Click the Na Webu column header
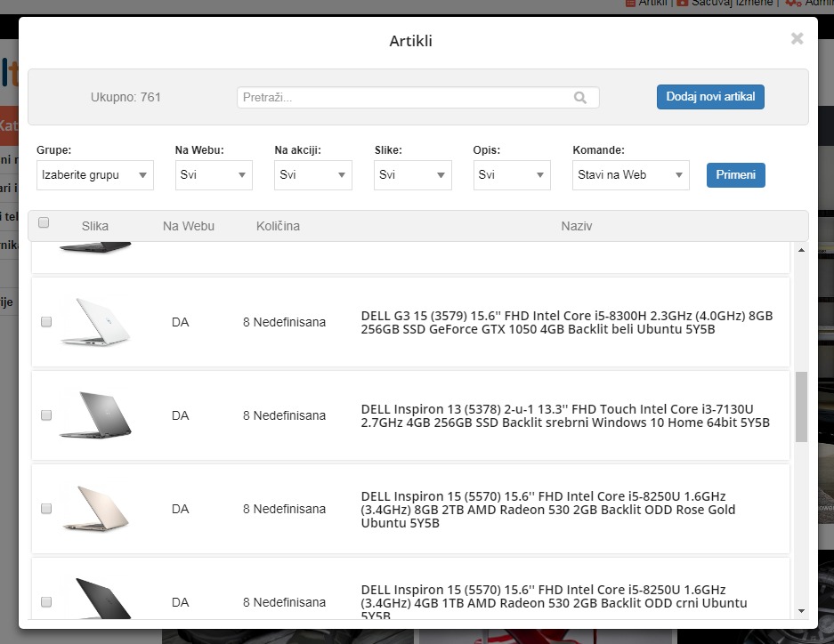The image size is (834, 644). coord(189,226)
